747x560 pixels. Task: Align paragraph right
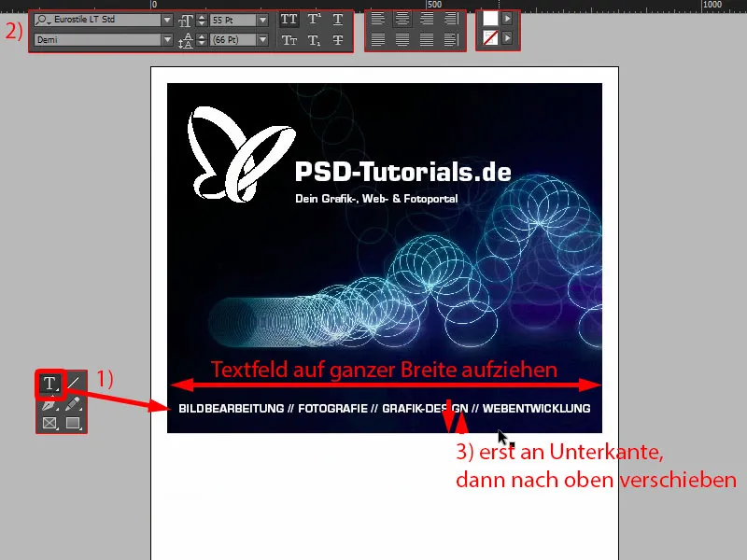pyautogui.click(x=427, y=19)
